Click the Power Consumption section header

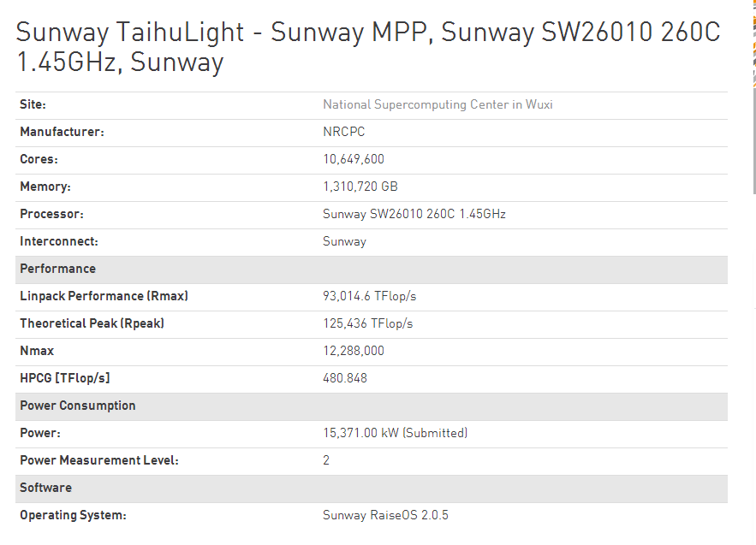(78, 406)
